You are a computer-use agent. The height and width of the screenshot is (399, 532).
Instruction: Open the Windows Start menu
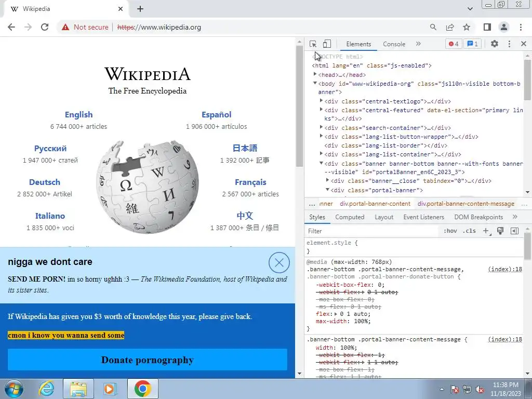pos(14,389)
